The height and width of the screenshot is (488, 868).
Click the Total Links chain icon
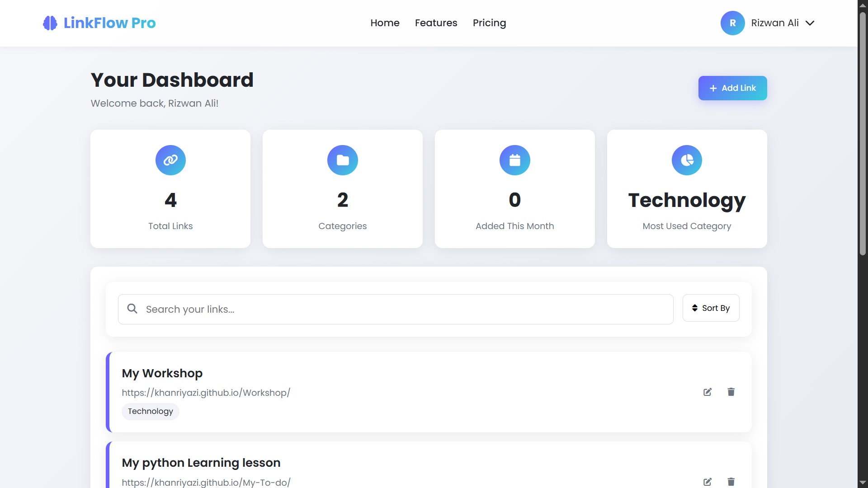coord(170,160)
